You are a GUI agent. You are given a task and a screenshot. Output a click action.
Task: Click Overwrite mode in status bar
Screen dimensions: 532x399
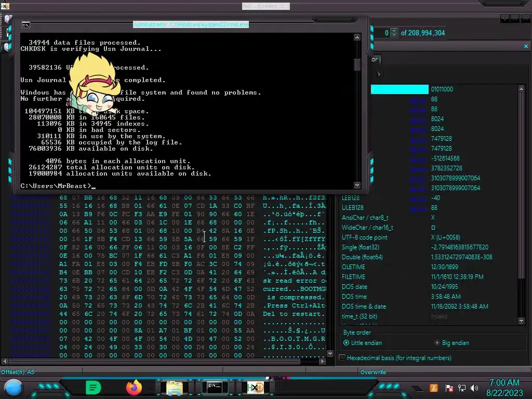[373, 372]
